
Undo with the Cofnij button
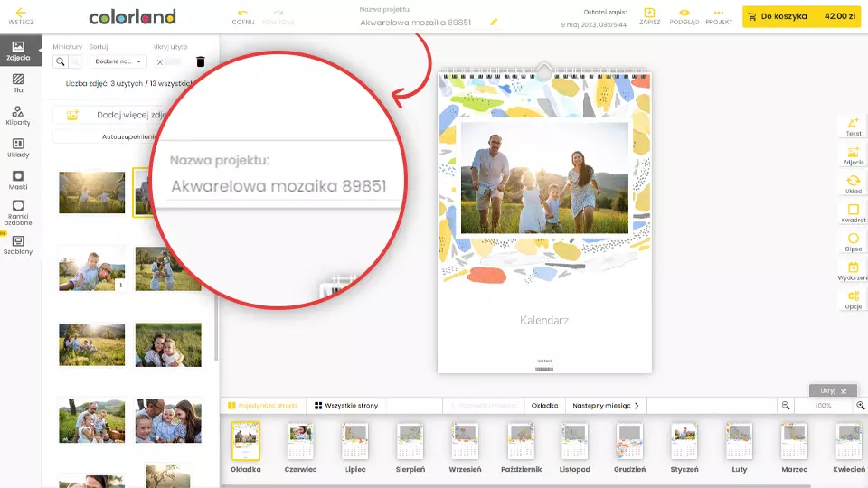point(243,16)
